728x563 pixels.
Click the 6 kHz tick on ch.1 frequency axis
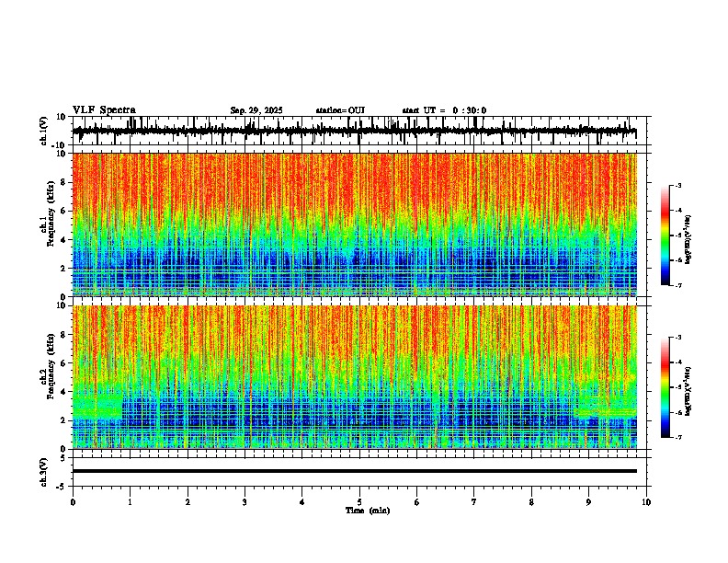(x=64, y=211)
